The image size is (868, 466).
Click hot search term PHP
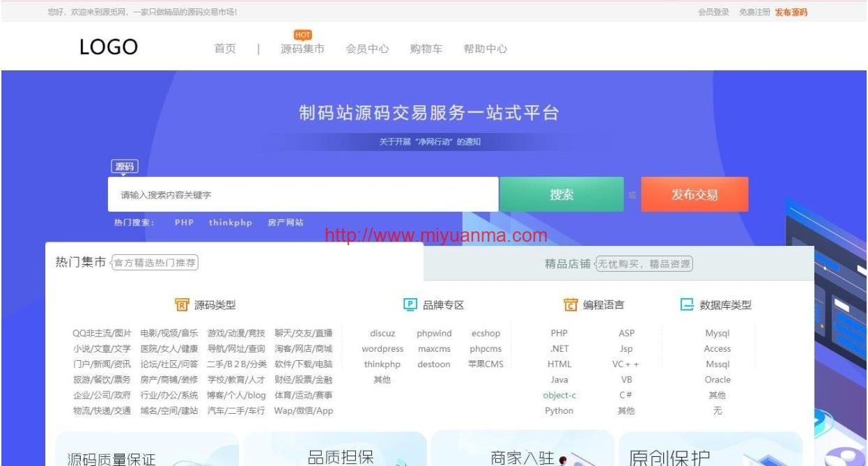point(184,223)
